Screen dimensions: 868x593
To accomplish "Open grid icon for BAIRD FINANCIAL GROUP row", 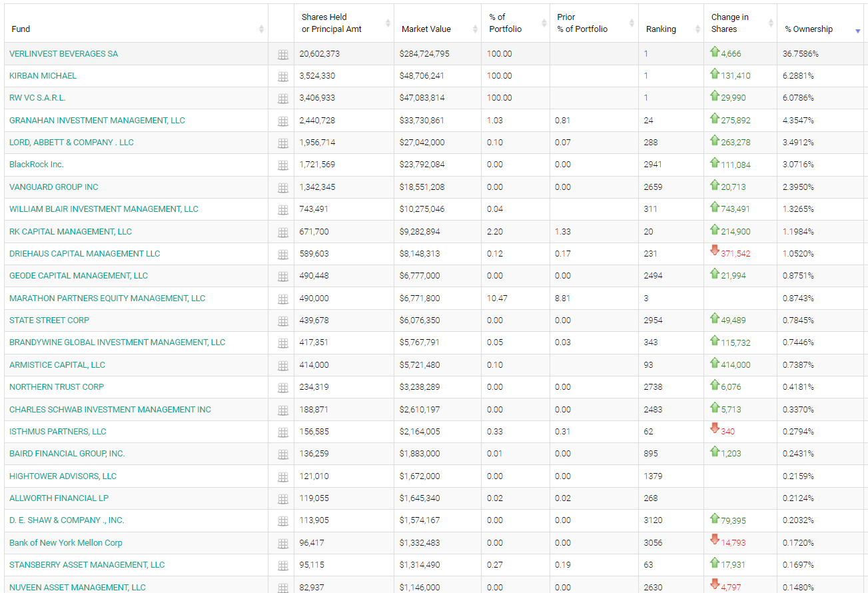I will pyautogui.click(x=282, y=454).
